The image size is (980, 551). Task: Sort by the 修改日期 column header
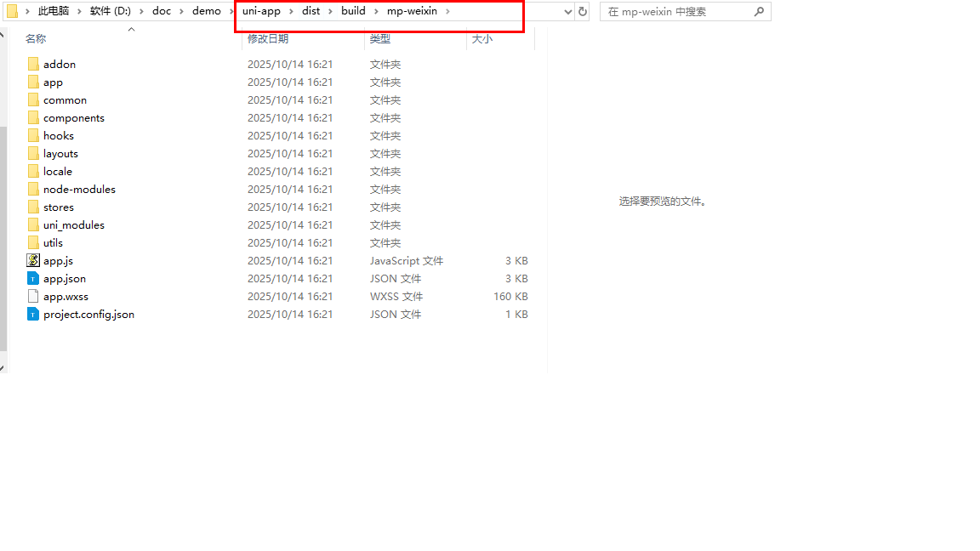tap(267, 39)
